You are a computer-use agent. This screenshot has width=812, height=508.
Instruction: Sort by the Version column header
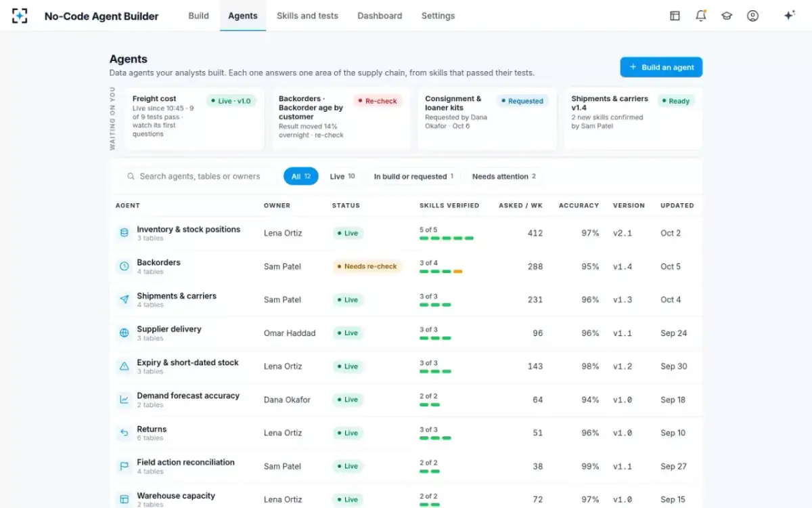pos(629,205)
